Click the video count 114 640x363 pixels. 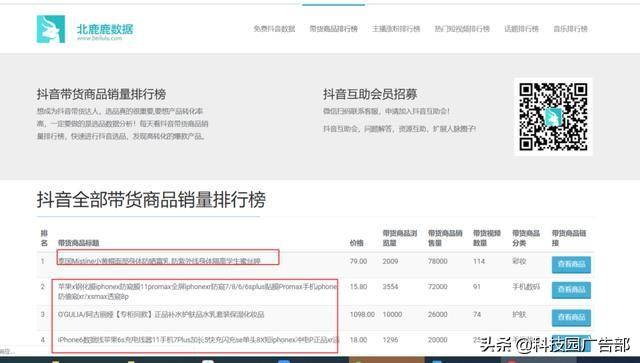[x=479, y=261]
